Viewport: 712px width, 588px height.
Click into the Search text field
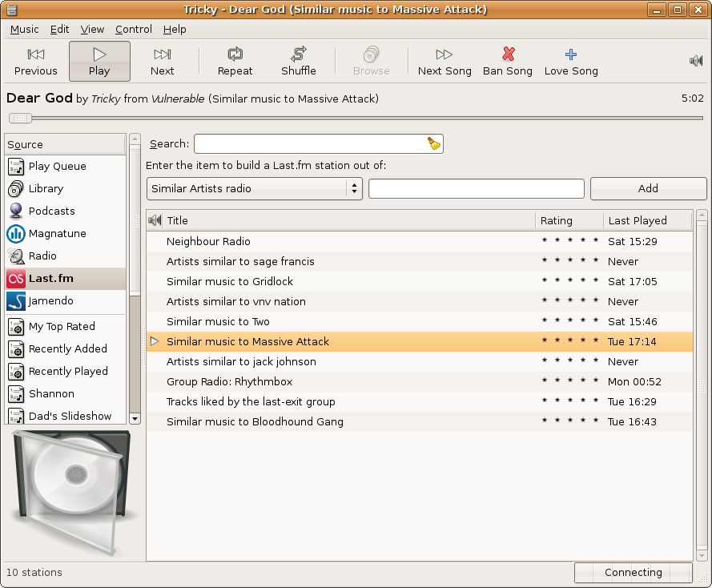(310, 144)
